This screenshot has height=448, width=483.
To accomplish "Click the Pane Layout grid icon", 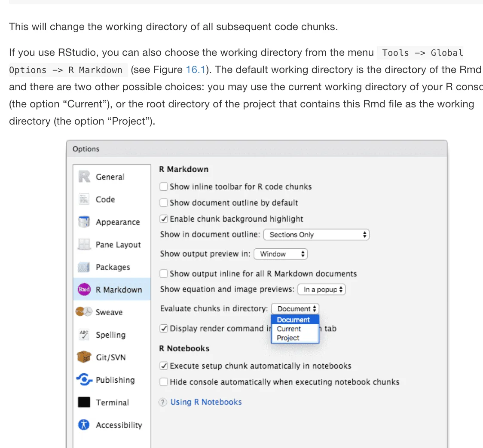I will point(84,244).
